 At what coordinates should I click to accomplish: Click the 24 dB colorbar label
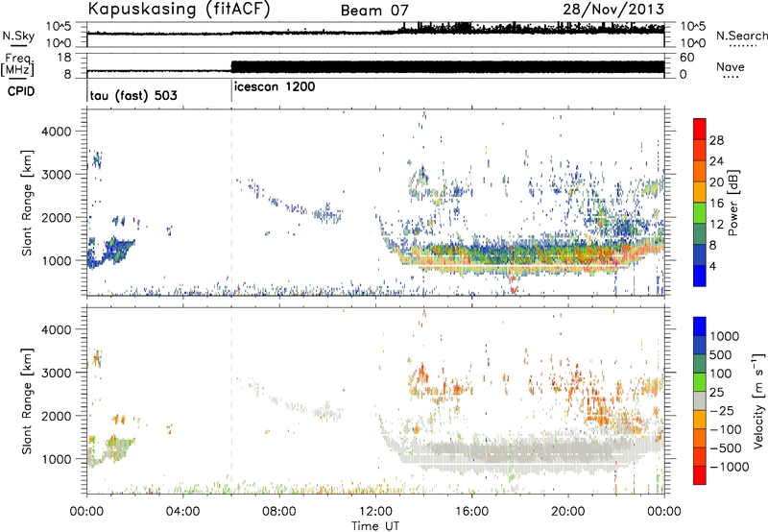click(716, 161)
